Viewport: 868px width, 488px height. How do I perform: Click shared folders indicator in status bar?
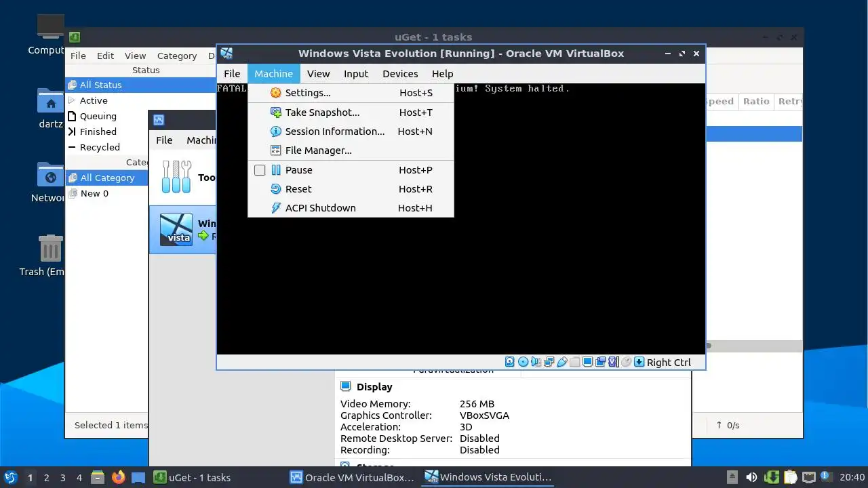pyautogui.click(x=574, y=362)
